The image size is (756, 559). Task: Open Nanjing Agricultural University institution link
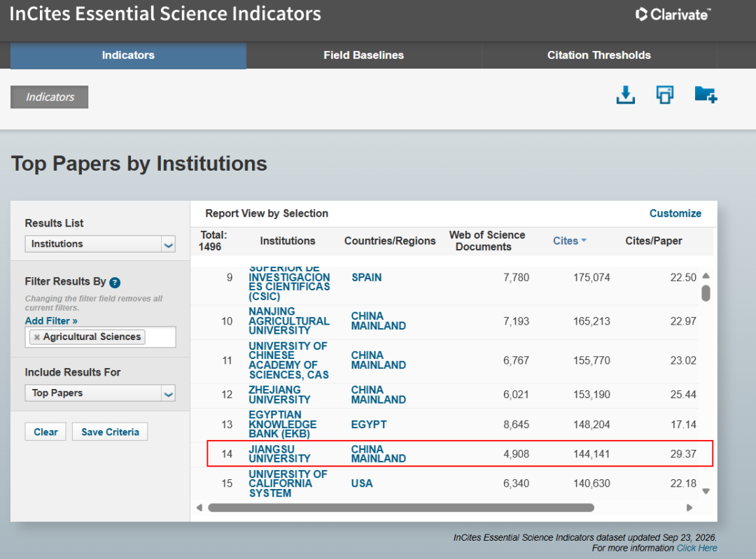pyautogui.click(x=289, y=321)
